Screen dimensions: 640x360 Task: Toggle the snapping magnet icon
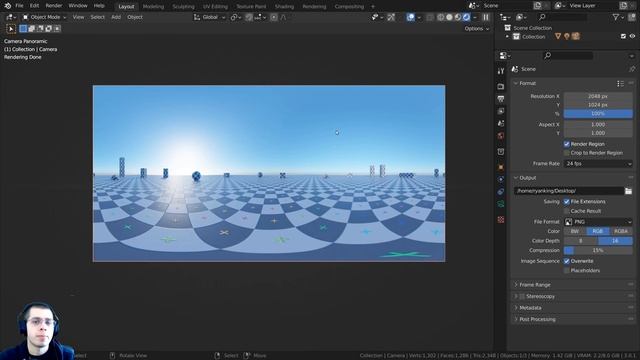point(249,17)
